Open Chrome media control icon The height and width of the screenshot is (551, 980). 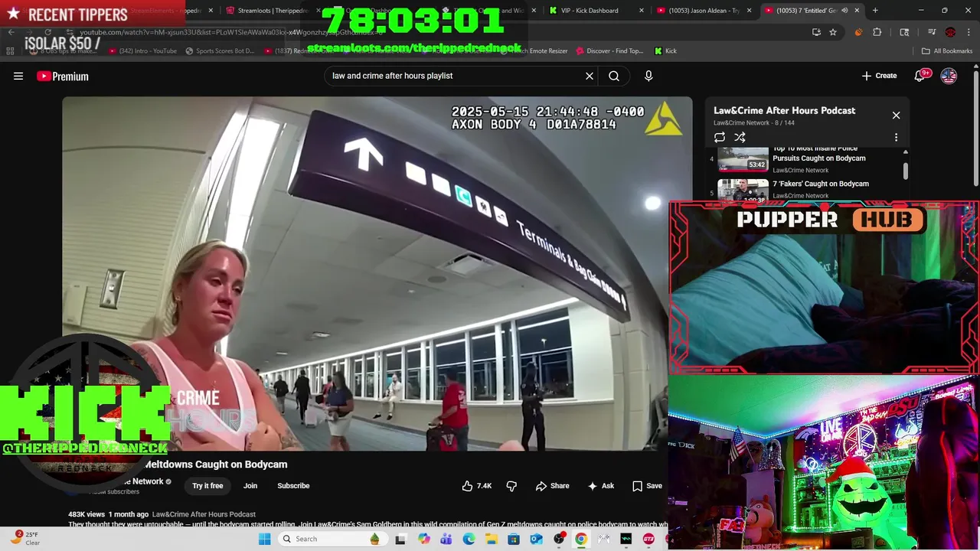click(932, 32)
